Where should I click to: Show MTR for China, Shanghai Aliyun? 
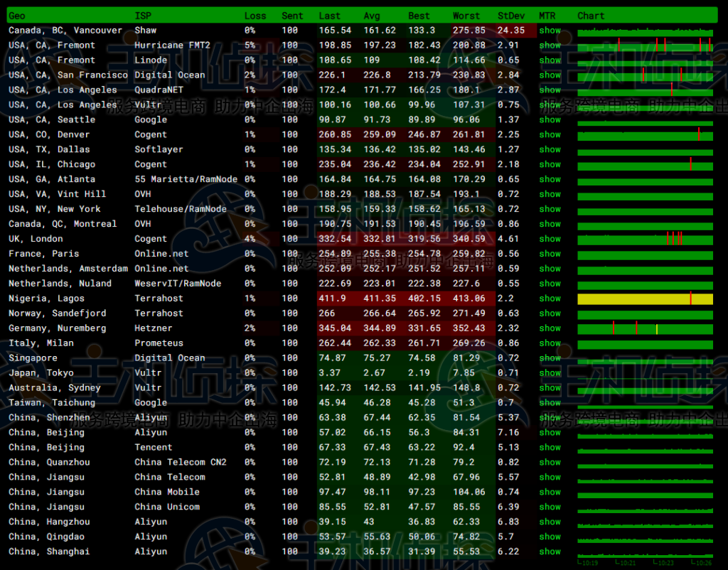[550, 552]
